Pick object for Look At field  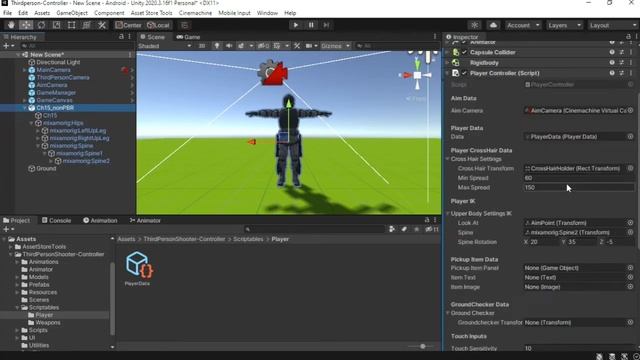pos(631,223)
